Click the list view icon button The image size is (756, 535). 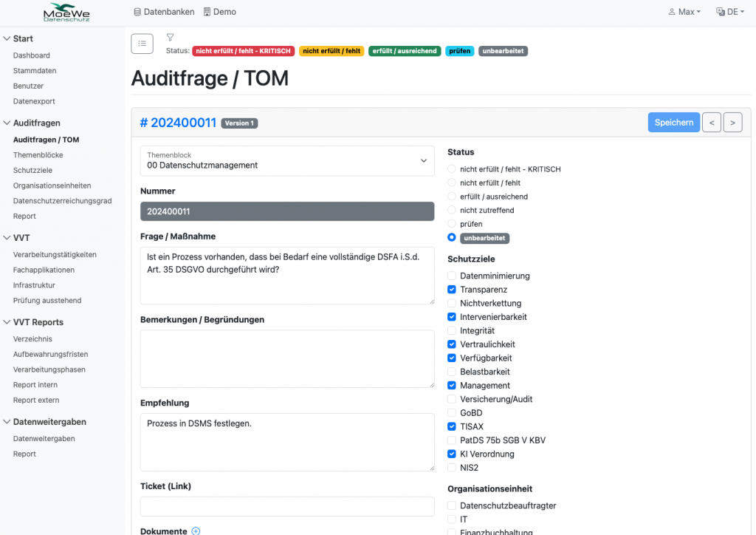(x=142, y=44)
